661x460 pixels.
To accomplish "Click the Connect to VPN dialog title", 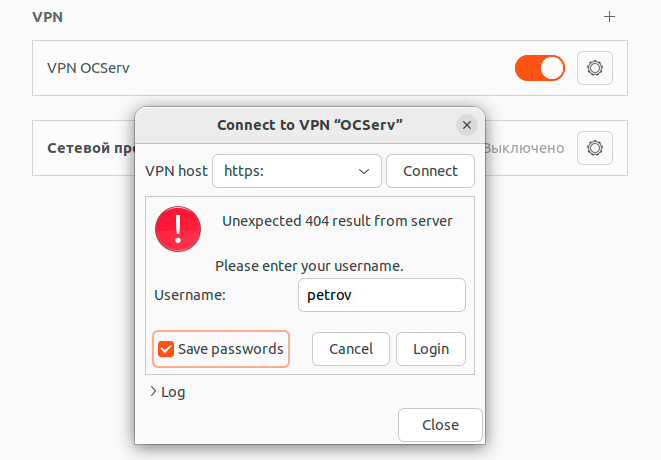I will point(309,125).
